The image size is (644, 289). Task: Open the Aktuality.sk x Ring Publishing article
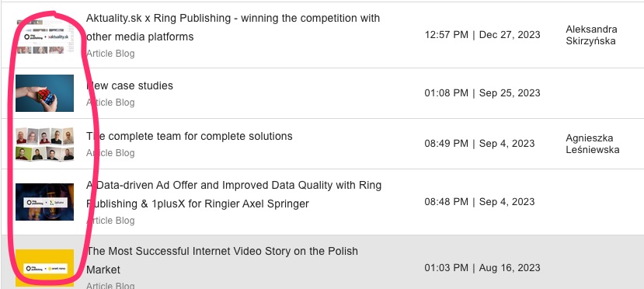coord(233,27)
